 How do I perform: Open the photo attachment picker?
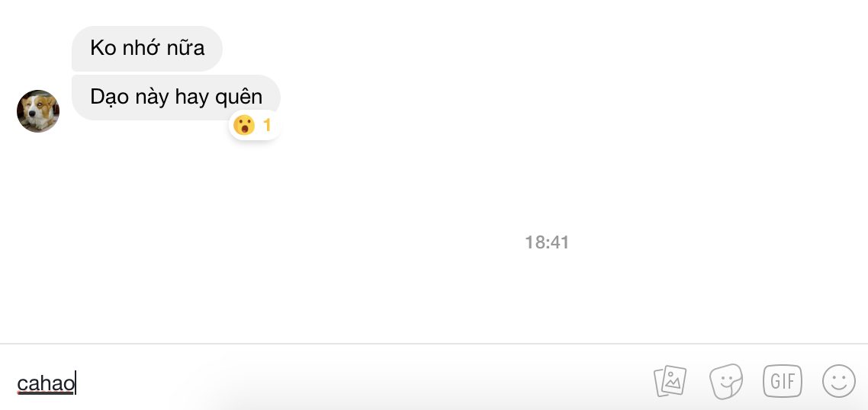670,381
